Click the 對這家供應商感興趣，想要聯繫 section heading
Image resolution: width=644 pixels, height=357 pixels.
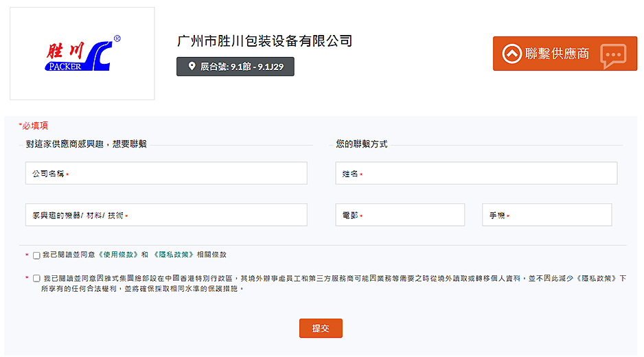point(87,144)
